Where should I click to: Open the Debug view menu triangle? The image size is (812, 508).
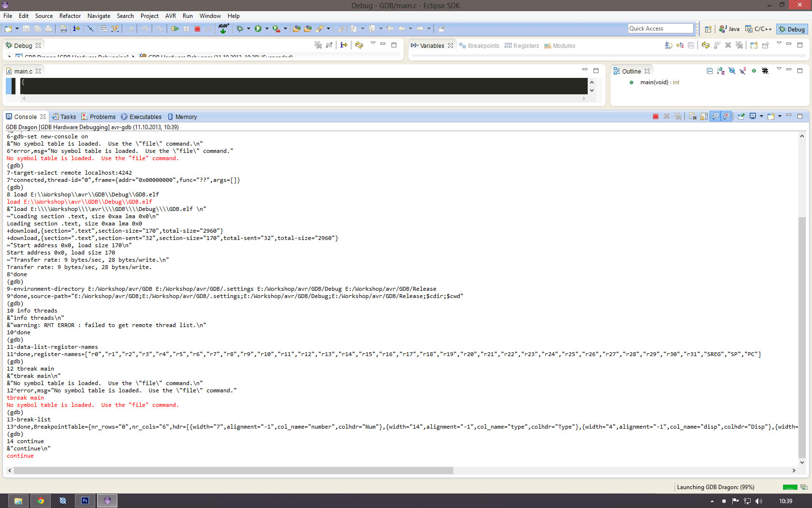(x=373, y=44)
